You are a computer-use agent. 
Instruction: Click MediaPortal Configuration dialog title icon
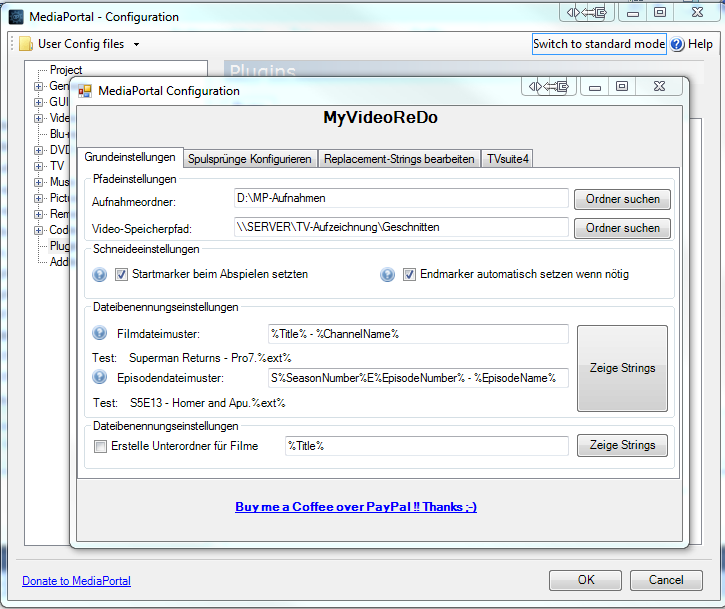point(85,91)
